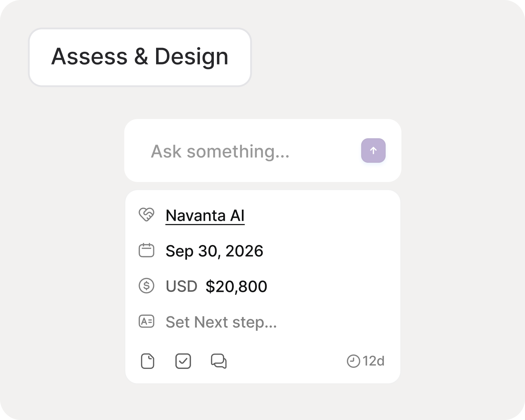Click the A= text field icon
525x420 pixels.
coord(146,321)
